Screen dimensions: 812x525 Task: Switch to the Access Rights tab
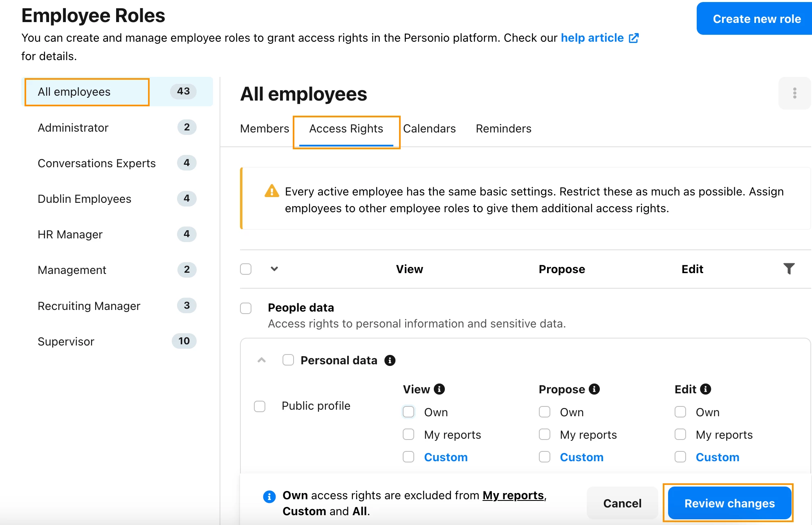point(346,128)
